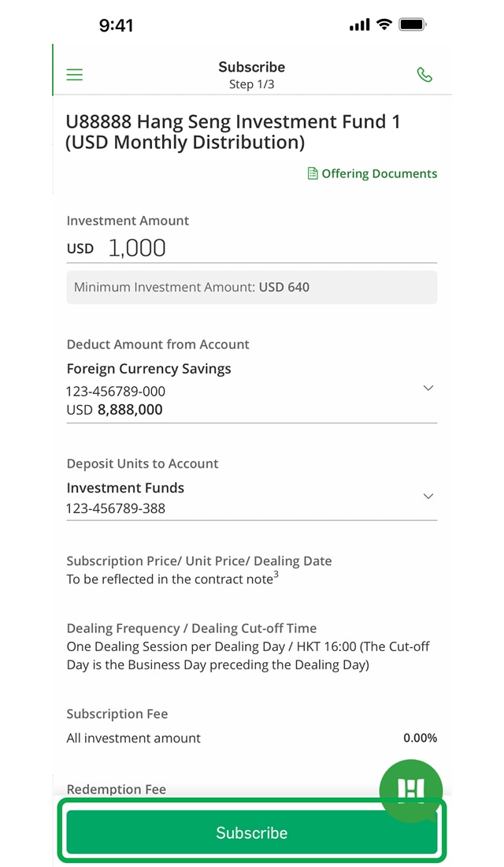This screenshot has width=504, height=867.
Task: Tap the 0.00% subscription fee value
Action: (x=420, y=739)
